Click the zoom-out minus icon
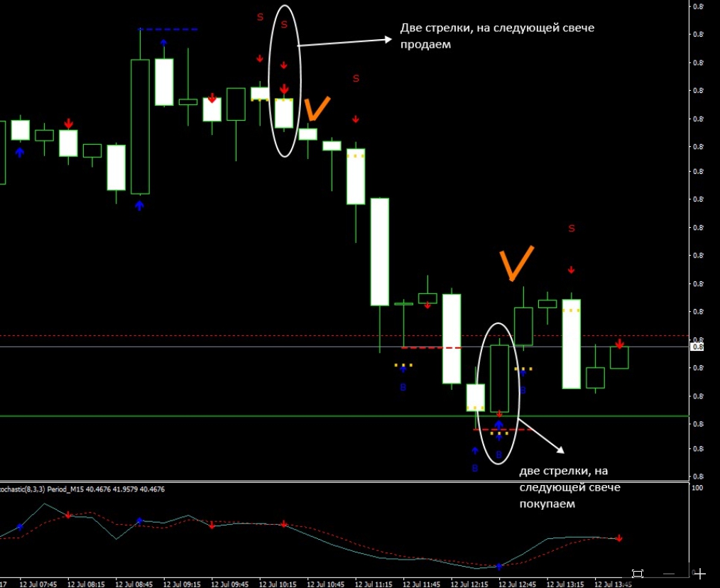Screen dimensions: 720x588 [x=669, y=574]
